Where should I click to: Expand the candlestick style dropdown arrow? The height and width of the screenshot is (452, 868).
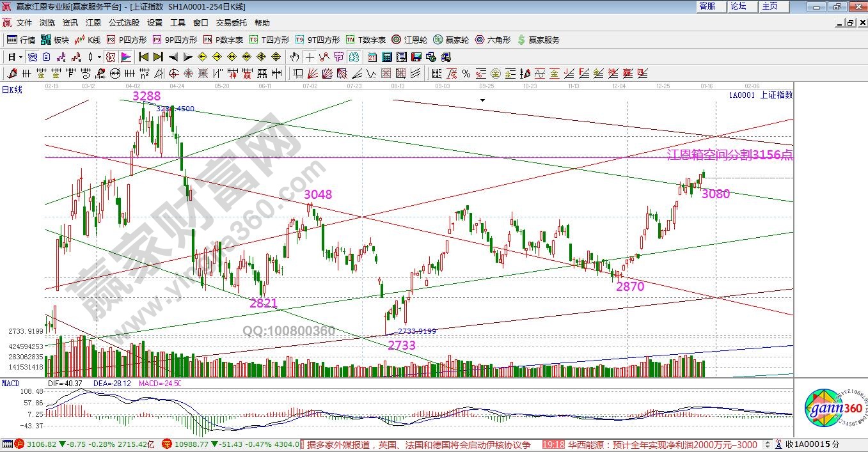click(99, 57)
